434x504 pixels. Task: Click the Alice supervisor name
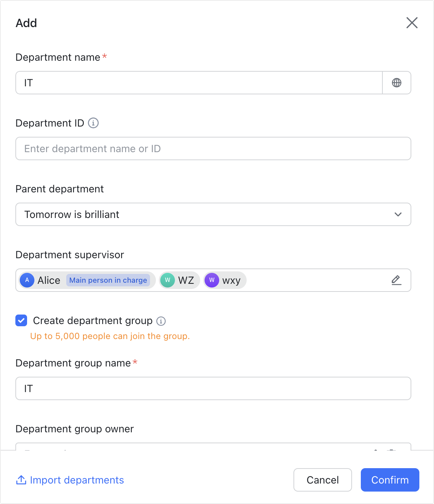[49, 280]
